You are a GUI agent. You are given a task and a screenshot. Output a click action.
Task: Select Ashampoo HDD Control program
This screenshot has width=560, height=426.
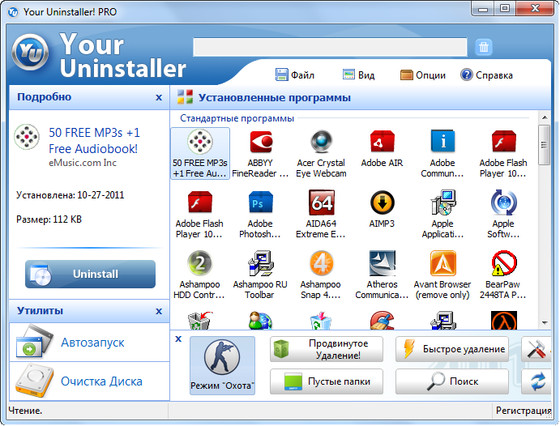200,275
